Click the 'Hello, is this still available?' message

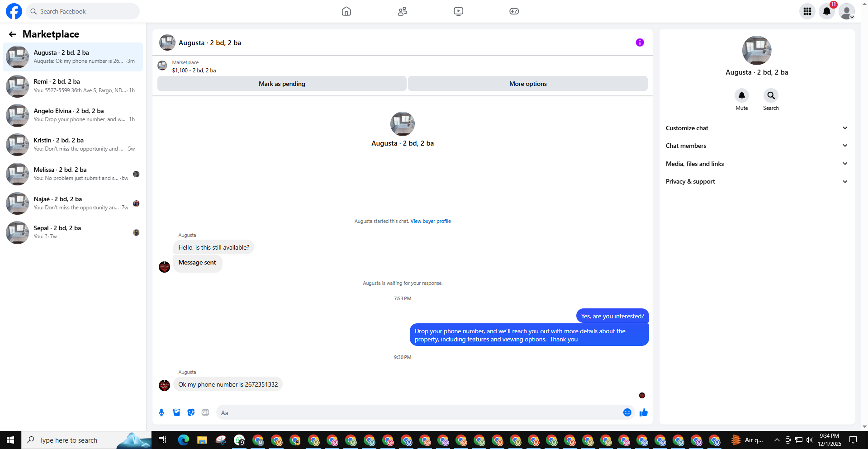click(x=213, y=247)
